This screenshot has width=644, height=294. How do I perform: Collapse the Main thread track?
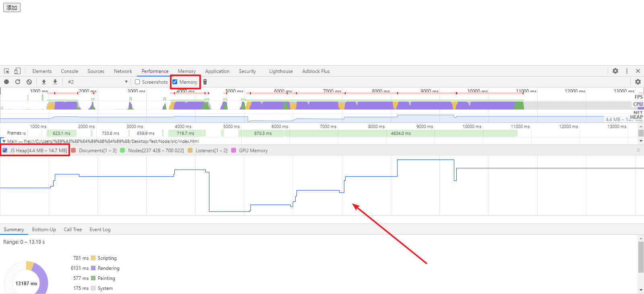point(4,141)
